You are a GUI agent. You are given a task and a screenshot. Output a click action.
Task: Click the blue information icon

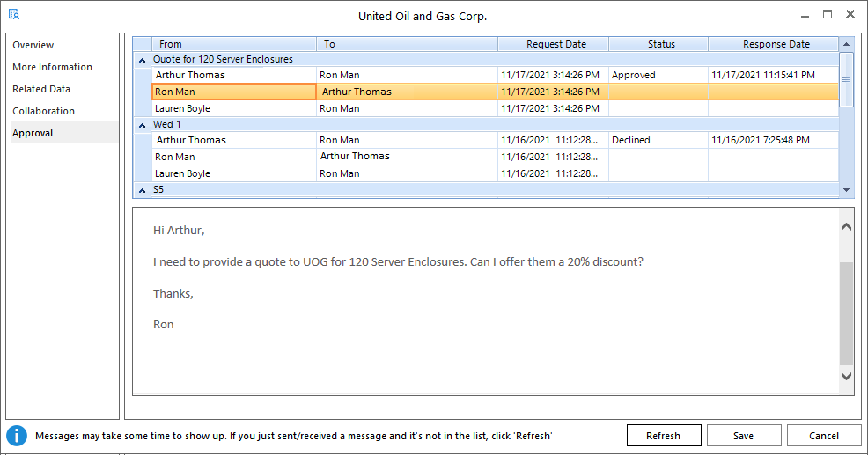coord(17,436)
